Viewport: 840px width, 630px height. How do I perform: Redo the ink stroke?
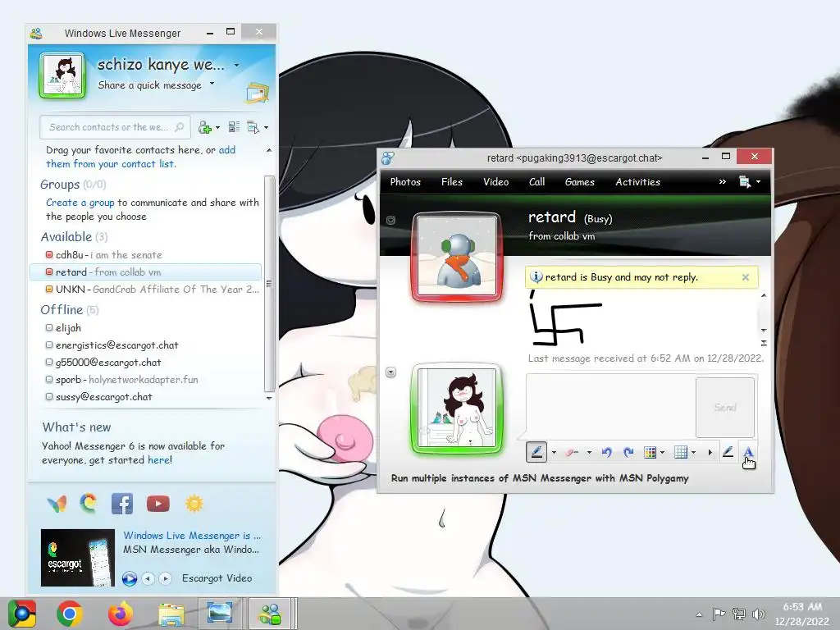point(628,453)
